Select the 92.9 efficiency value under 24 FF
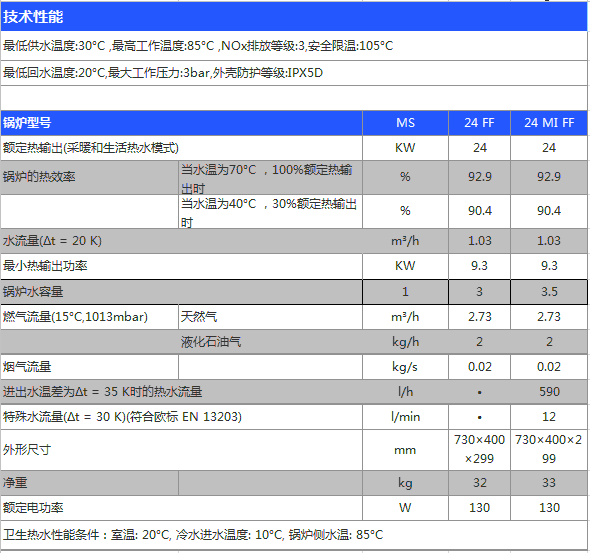The width and height of the screenshot is (590, 553). click(x=479, y=177)
